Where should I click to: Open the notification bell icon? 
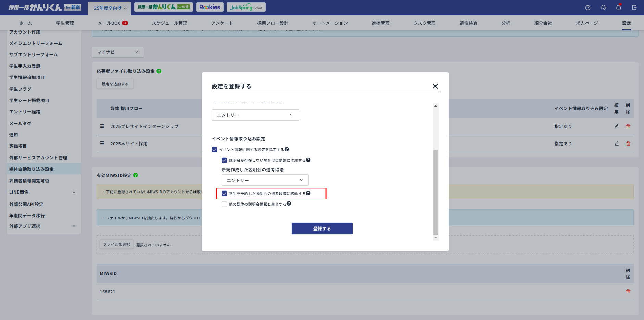click(x=618, y=8)
